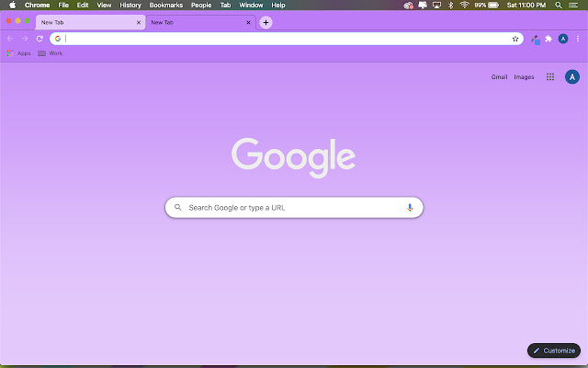This screenshot has width=588, height=368.
Task: Click the Google G icon in the address bar
Action: tap(58, 39)
